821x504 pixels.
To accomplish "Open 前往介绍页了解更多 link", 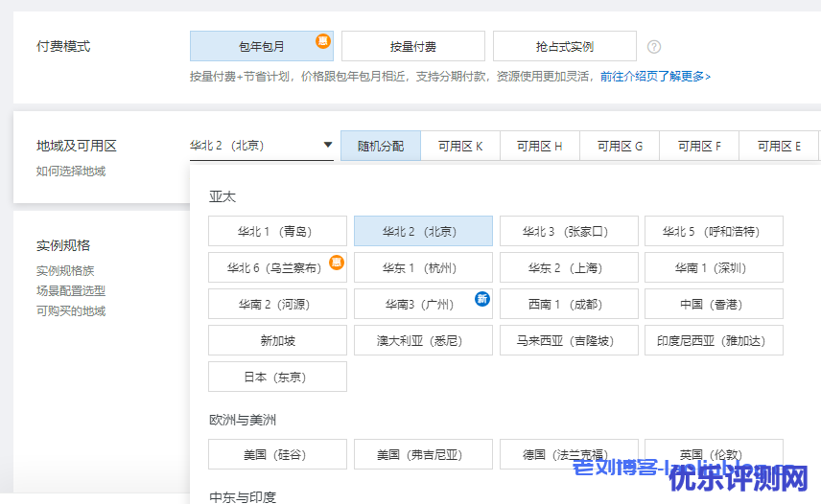I will click(x=655, y=76).
